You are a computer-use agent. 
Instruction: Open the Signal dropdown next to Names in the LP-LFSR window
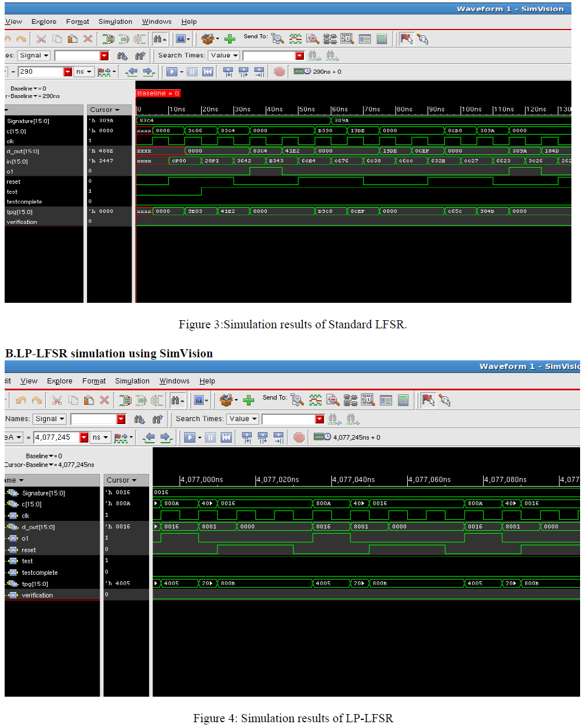50,419
